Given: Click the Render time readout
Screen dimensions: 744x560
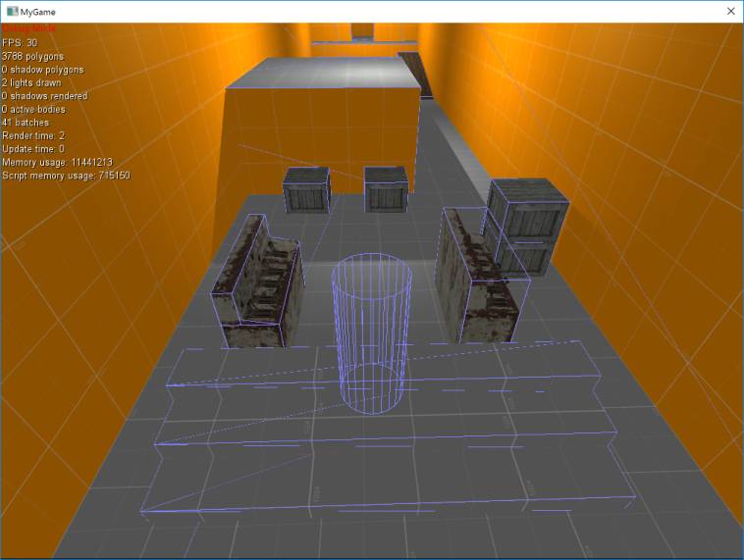Looking at the screenshot, I should 33,135.
